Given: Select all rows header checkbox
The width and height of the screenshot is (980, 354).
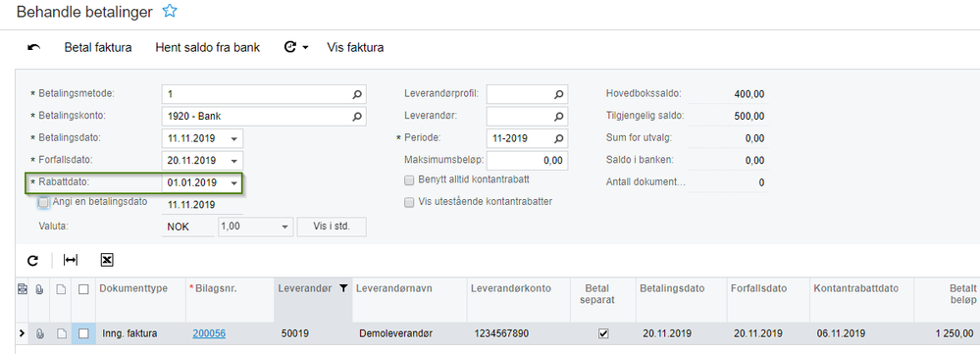Looking at the screenshot, I should pyautogui.click(x=83, y=289).
